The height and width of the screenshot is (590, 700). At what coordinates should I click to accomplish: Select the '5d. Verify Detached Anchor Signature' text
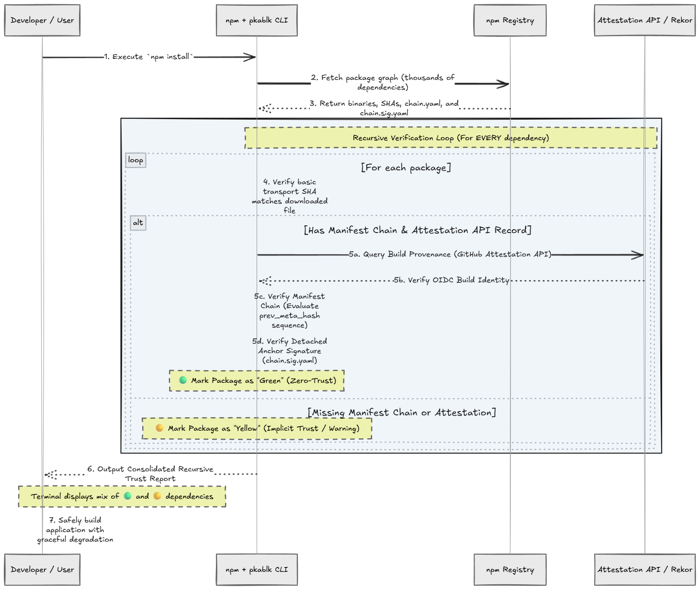[x=290, y=351]
